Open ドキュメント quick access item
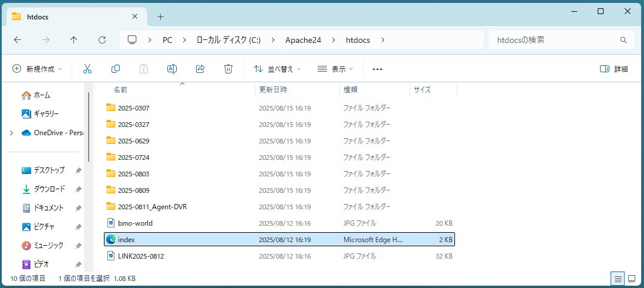 point(43,208)
